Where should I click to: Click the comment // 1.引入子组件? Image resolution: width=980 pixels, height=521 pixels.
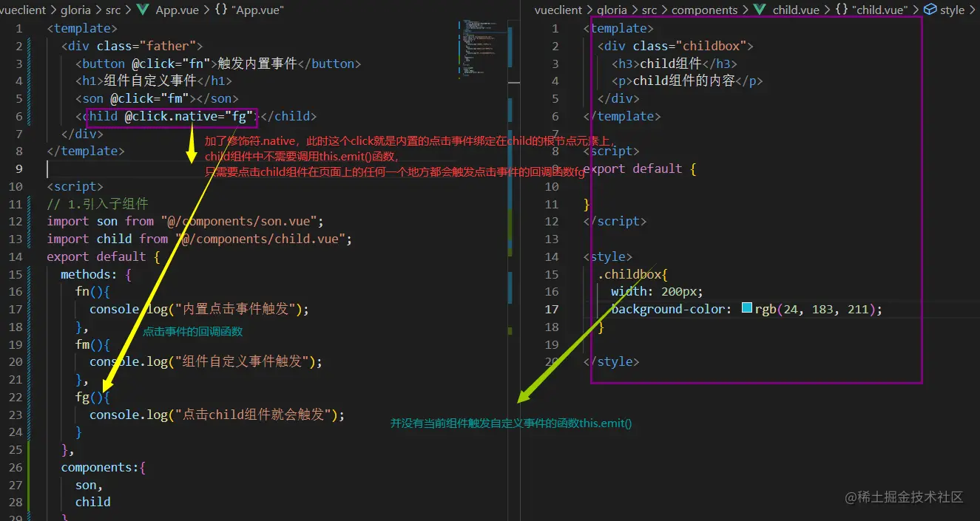(x=98, y=203)
